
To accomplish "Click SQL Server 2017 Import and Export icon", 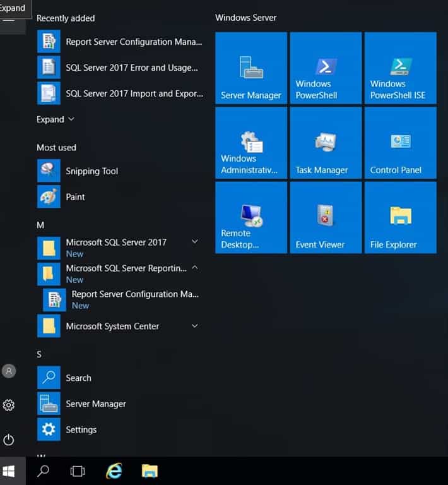I will coord(49,93).
